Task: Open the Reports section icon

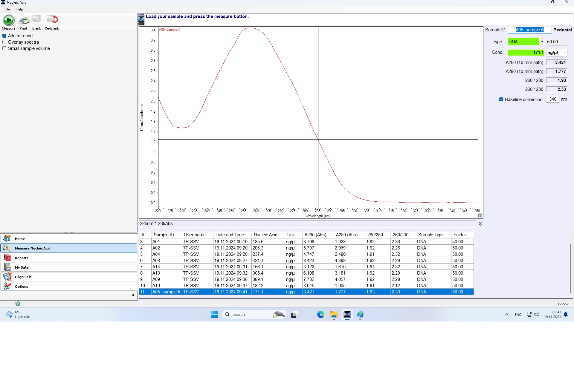Action: click(x=7, y=258)
